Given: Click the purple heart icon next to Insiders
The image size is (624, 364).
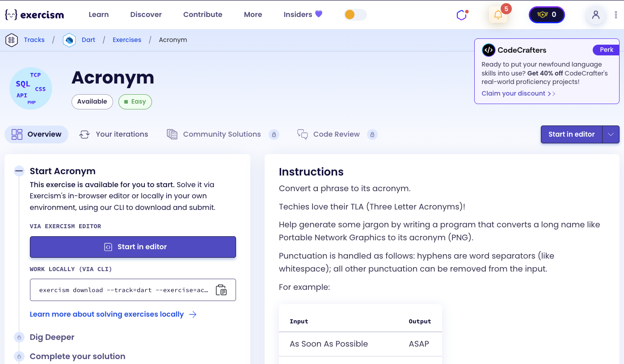Looking at the screenshot, I should [318, 14].
